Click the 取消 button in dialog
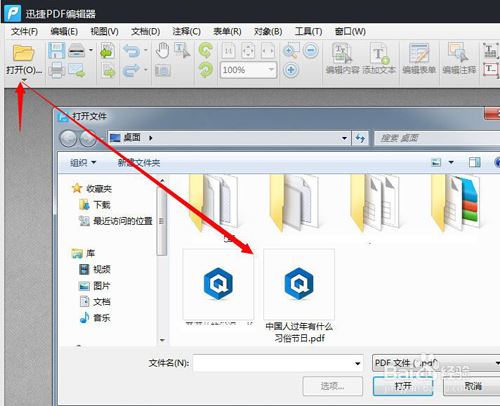Screen dimensions: 500x406 click(x=473, y=386)
